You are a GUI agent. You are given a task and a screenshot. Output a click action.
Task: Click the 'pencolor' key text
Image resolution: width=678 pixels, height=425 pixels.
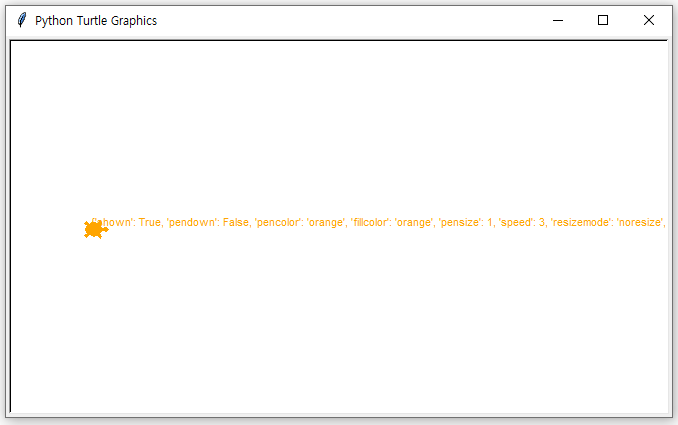pyautogui.click(x=278, y=222)
